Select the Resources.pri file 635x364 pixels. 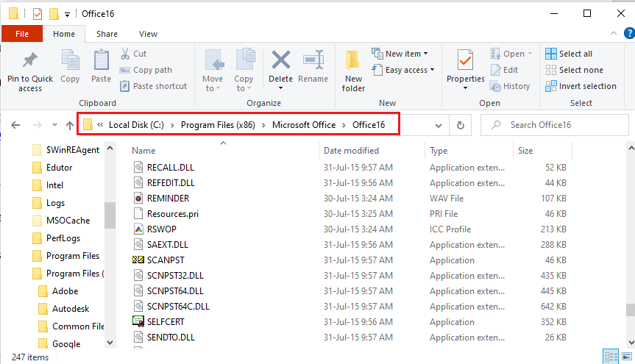pyautogui.click(x=172, y=214)
